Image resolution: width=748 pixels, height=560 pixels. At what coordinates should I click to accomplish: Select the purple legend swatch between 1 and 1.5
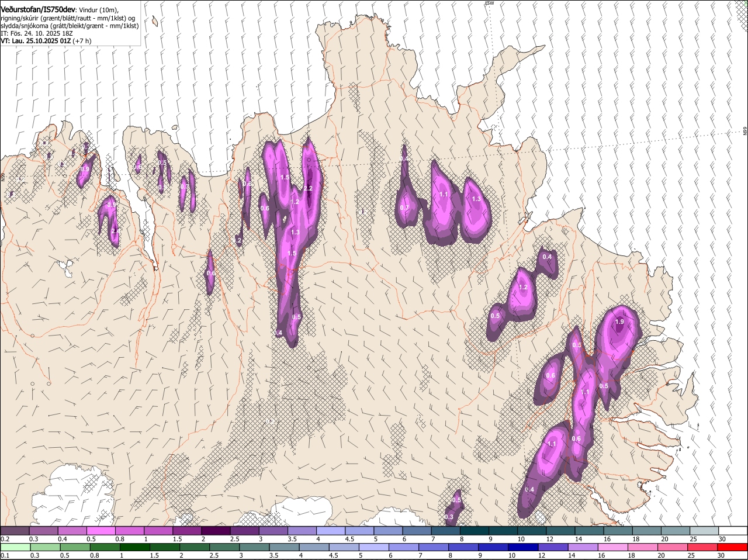[x=159, y=531]
